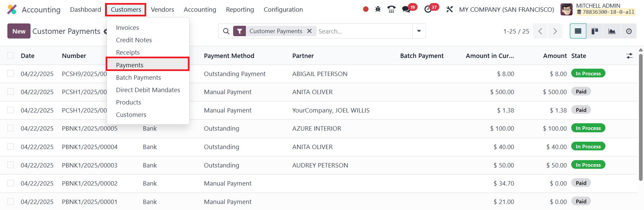Viewport: 644px width, 210px height.
Task: Click into the Search input field
Action: click(x=364, y=31)
